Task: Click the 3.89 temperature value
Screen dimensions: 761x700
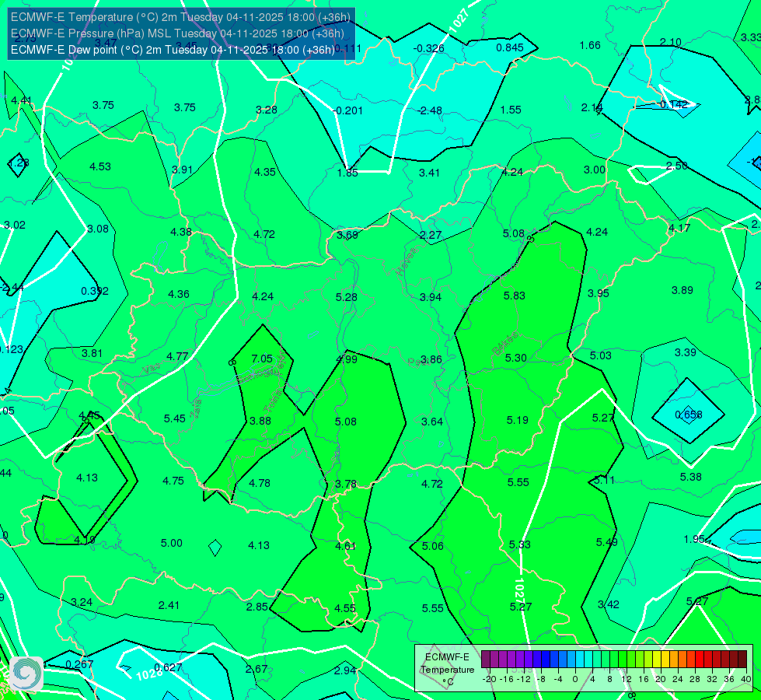Action: (x=682, y=290)
